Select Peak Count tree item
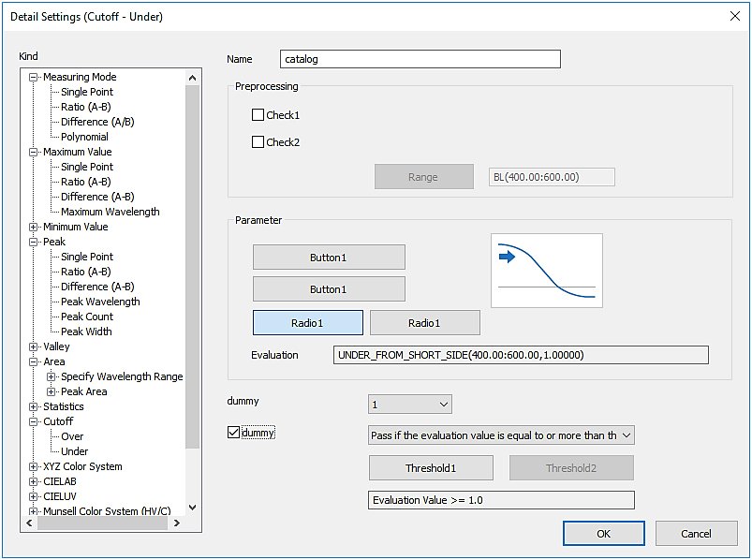 coord(87,317)
